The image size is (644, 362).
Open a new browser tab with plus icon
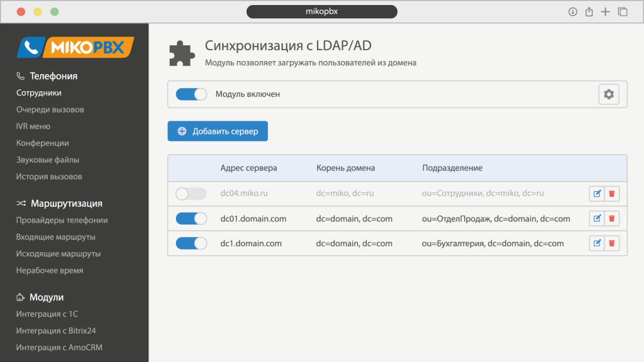[606, 12]
